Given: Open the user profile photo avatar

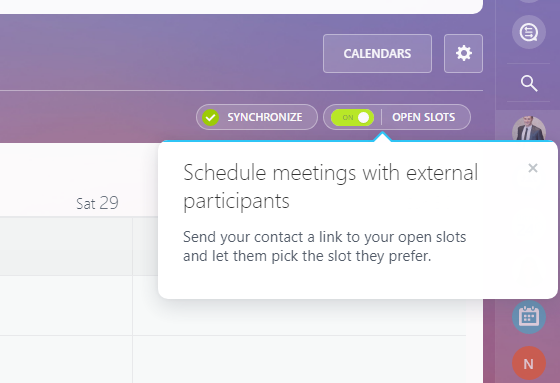Looking at the screenshot, I should point(529,129).
